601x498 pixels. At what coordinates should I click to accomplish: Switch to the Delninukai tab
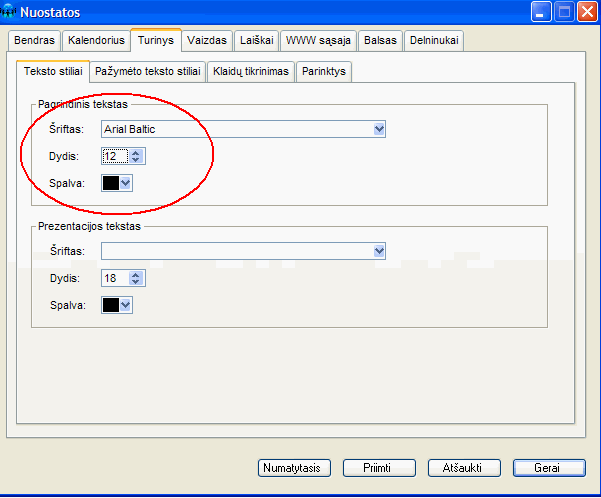click(x=434, y=41)
